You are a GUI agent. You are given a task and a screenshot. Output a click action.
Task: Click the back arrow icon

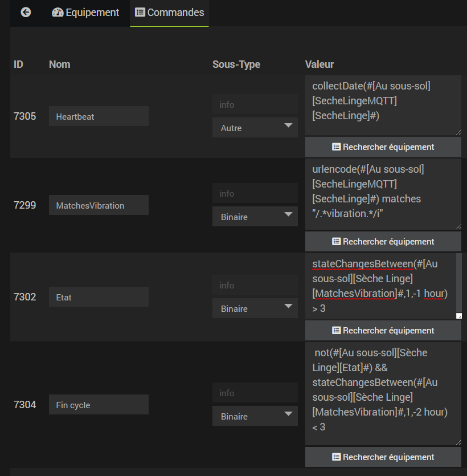(x=26, y=13)
